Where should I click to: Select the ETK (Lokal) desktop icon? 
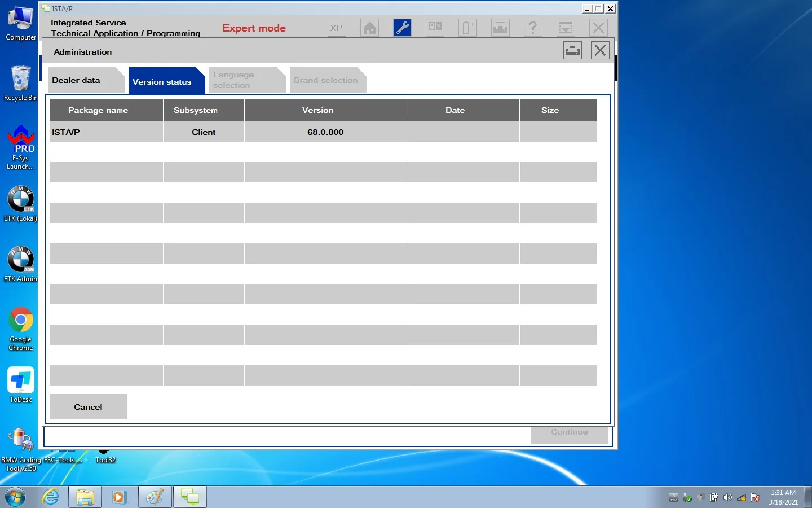[x=21, y=204]
